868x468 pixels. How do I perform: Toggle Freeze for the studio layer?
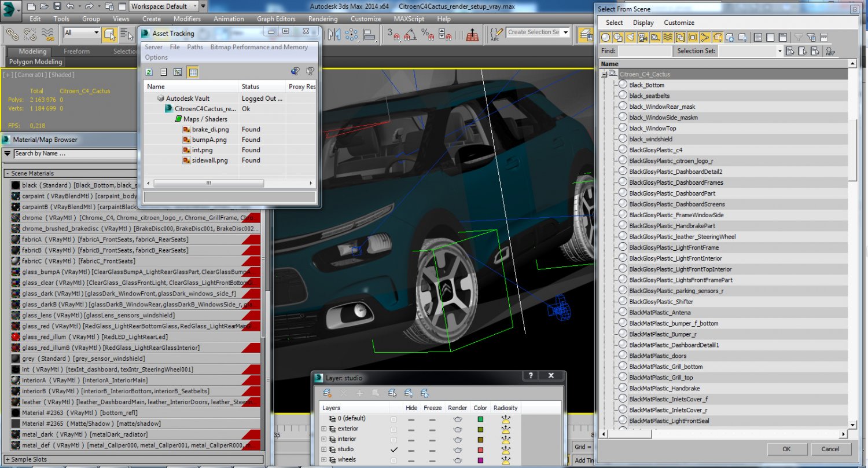click(x=432, y=449)
